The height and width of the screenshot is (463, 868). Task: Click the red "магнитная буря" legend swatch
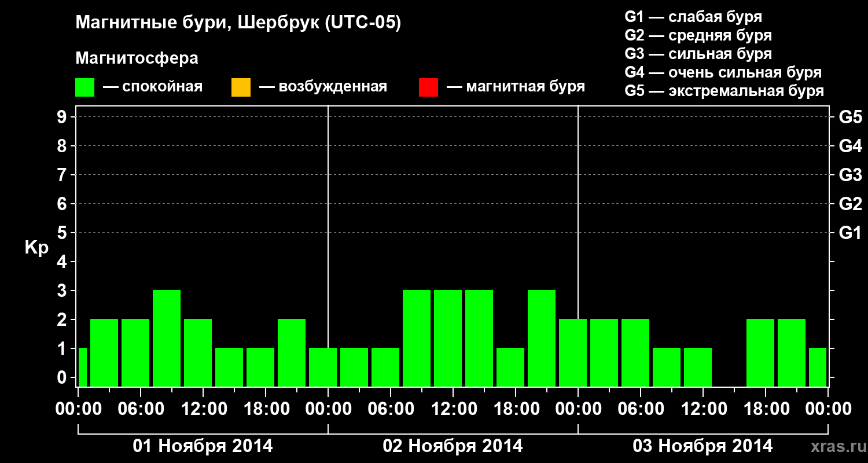point(428,87)
